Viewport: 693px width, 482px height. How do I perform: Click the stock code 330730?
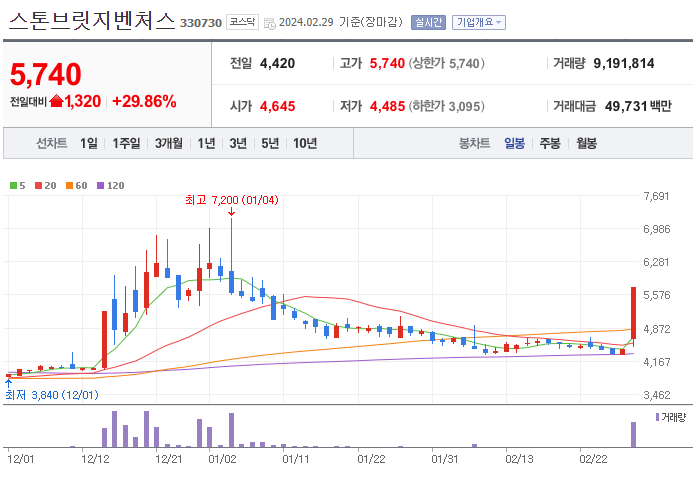pyautogui.click(x=201, y=23)
